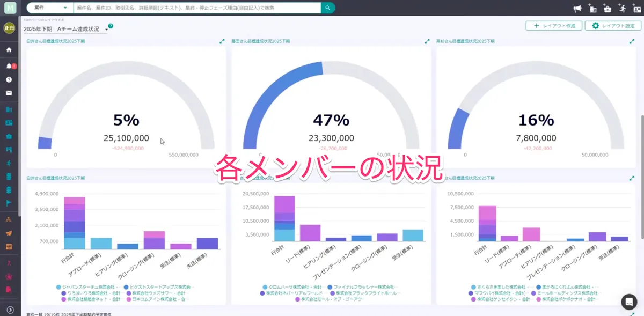Expand the 藤田さん gauge chart panel

pos(427,41)
